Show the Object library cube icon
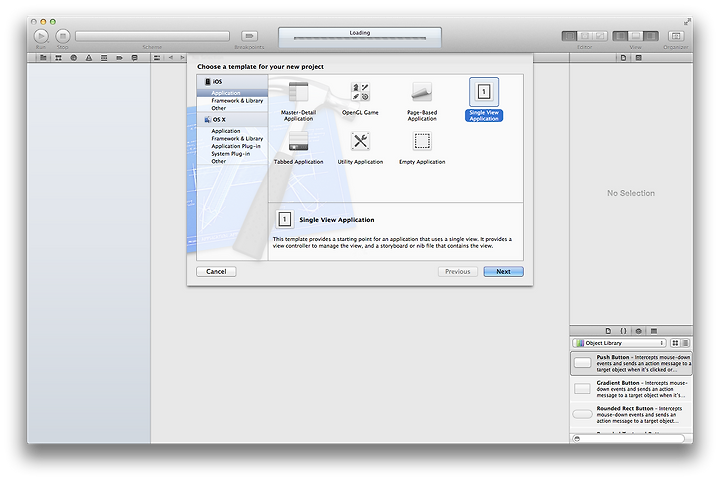 639,331
